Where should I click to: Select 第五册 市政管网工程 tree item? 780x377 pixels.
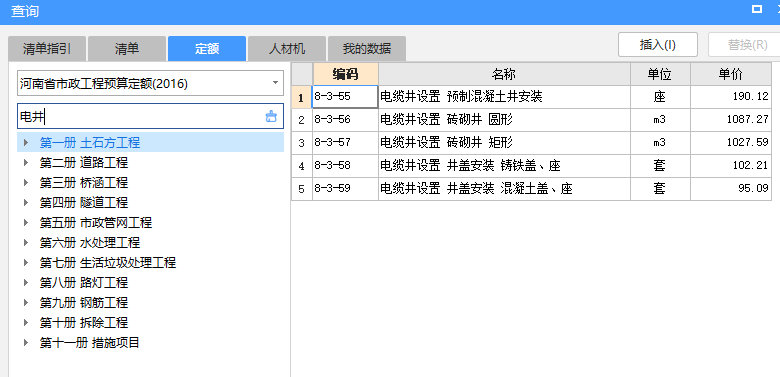pyautogui.click(x=96, y=222)
